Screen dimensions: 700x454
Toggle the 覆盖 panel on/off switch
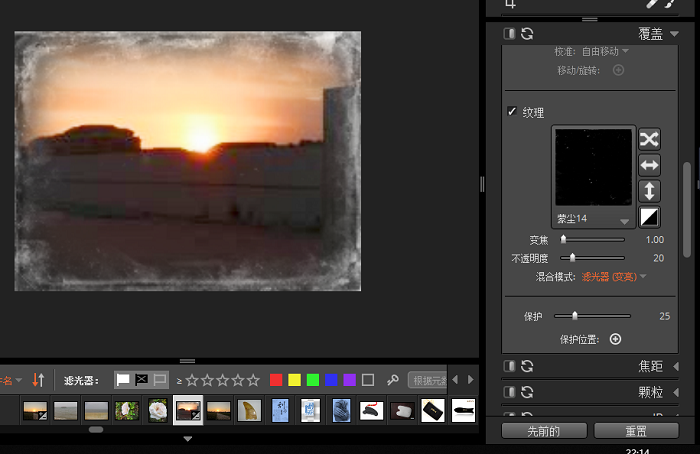(x=510, y=34)
